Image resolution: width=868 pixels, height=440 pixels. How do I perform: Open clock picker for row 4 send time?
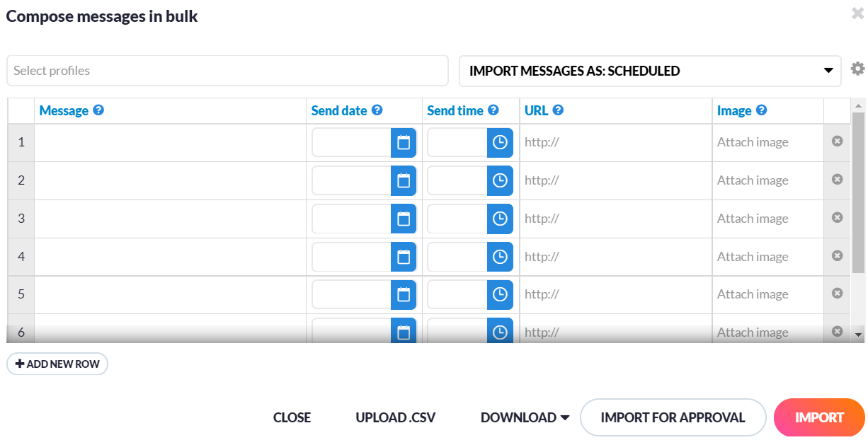click(x=500, y=257)
